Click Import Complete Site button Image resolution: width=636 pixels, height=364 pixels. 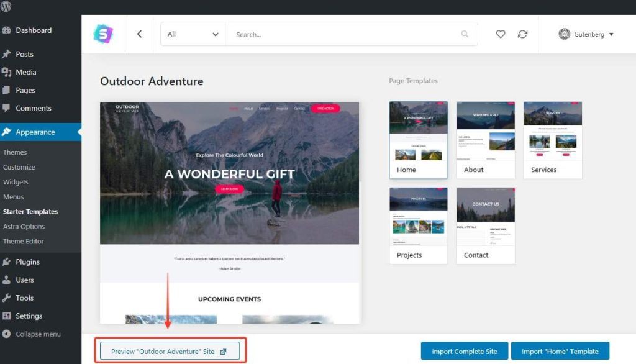pos(464,350)
